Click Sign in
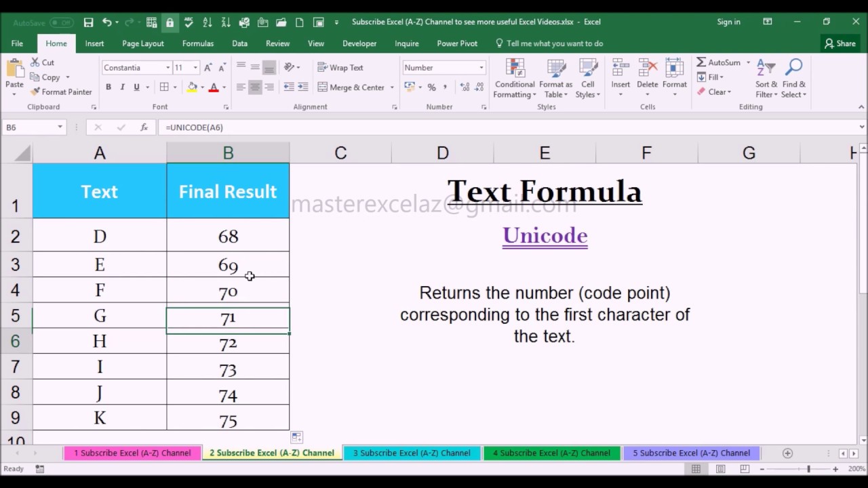The image size is (868, 488). pos(729,22)
